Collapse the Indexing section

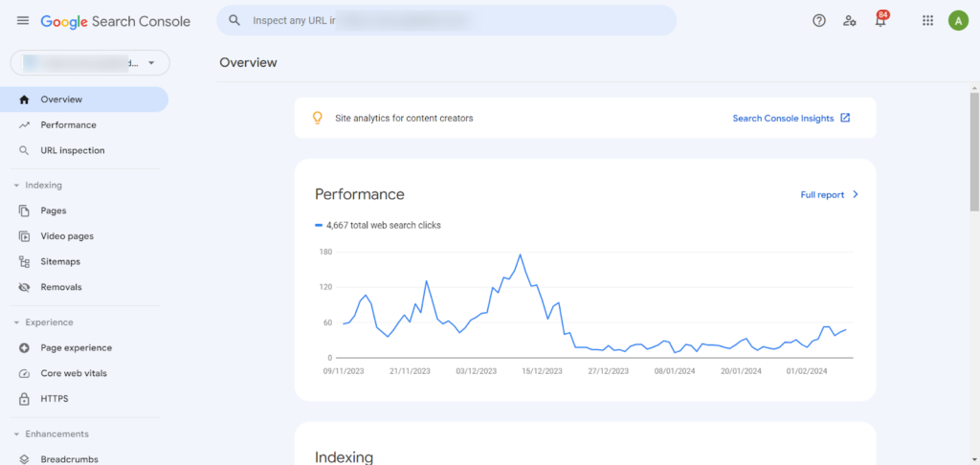click(16, 186)
